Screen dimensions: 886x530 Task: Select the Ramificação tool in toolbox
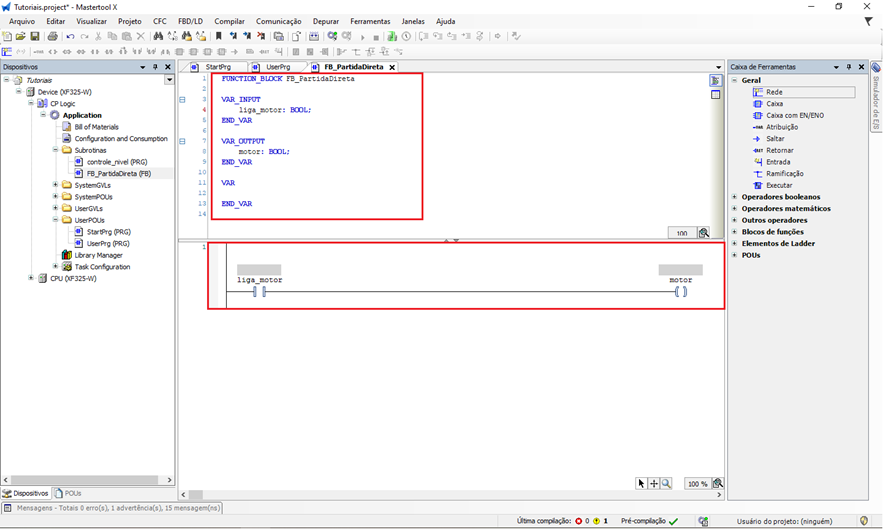tap(784, 173)
